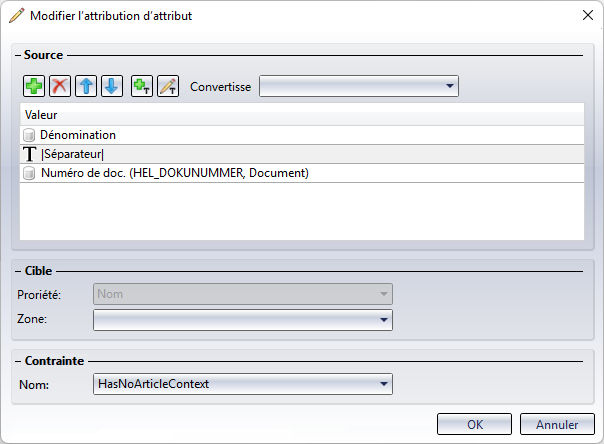Image resolution: width=604 pixels, height=444 pixels.
Task: Select the Dénomination row
Action: pos(302,135)
